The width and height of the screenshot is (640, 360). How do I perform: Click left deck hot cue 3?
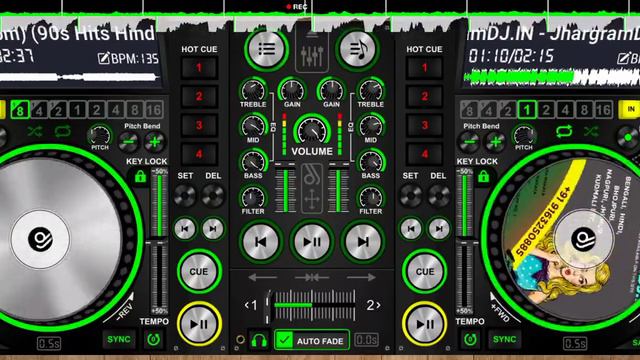point(199,125)
